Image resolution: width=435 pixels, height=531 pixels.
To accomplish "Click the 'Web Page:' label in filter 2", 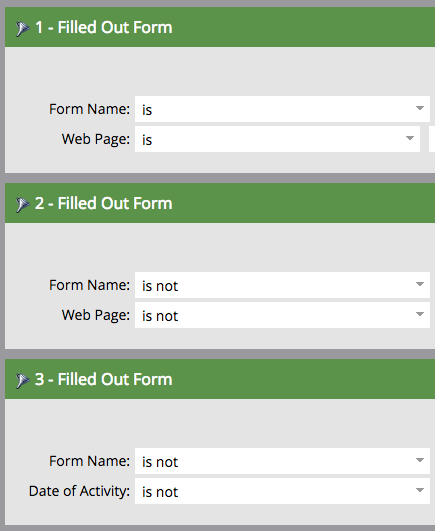I will 96,315.
